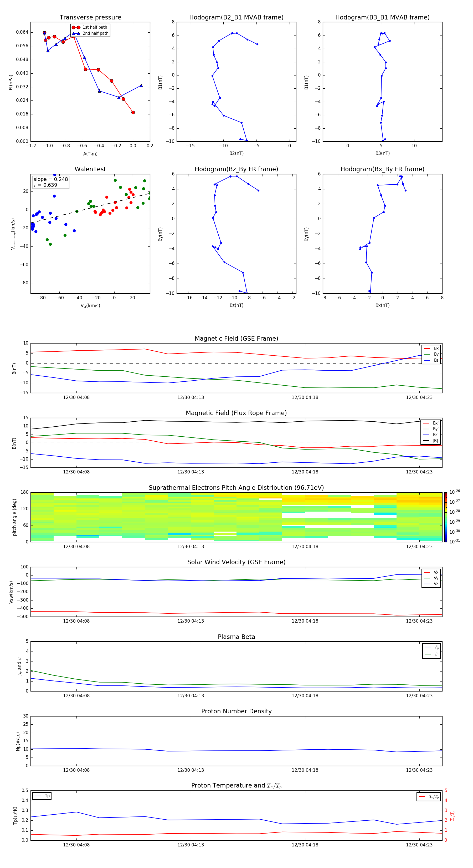Click the "V_remaining(km/s)" y-axis label
The width and height of the screenshot is (473, 868).
[x=13, y=234]
